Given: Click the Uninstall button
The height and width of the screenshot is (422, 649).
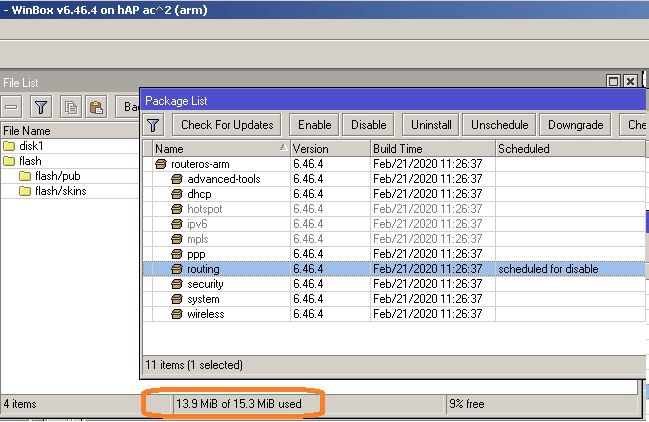Looking at the screenshot, I should click(431, 125).
